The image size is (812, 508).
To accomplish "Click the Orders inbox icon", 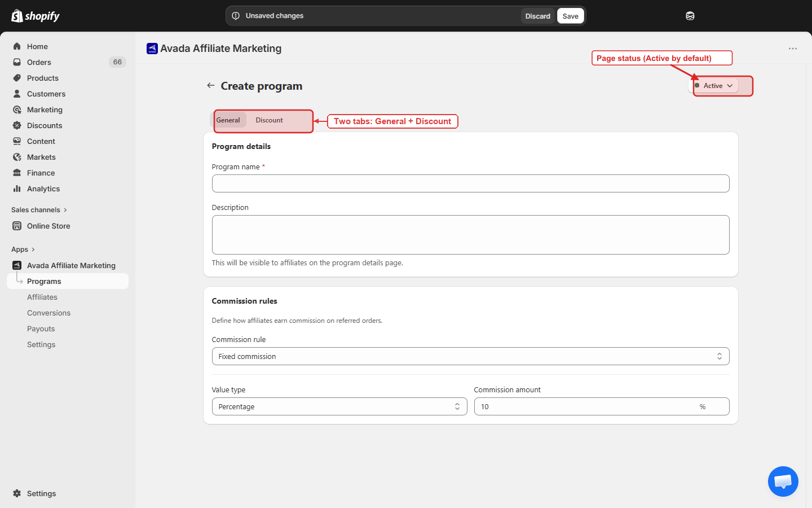I will pyautogui.click(x=17, y=62).
